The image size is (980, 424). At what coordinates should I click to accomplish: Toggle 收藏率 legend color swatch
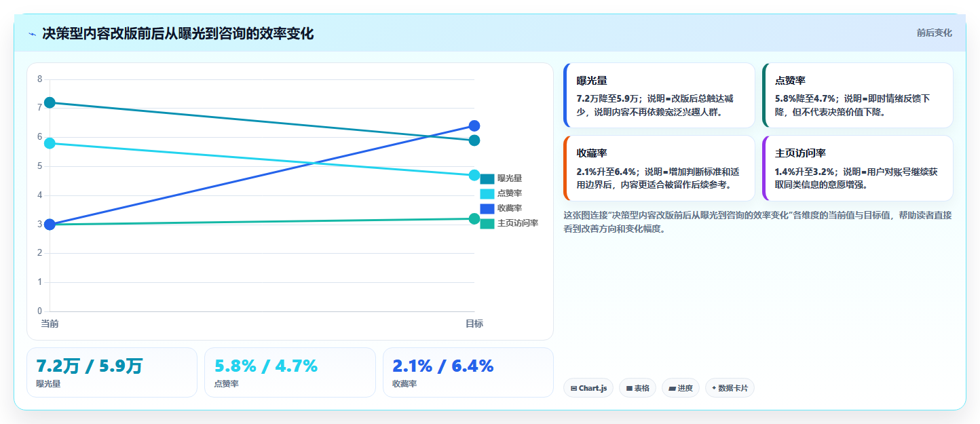click(487, 208)
